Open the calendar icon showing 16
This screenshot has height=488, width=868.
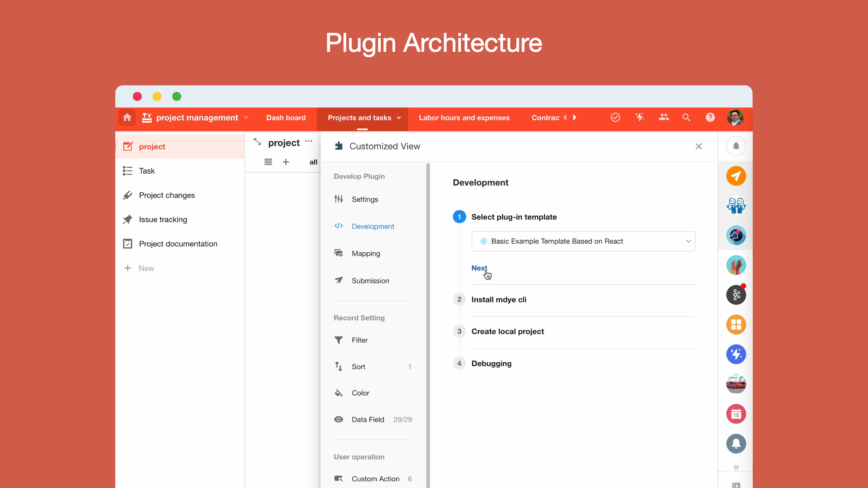tap(736, 414)
